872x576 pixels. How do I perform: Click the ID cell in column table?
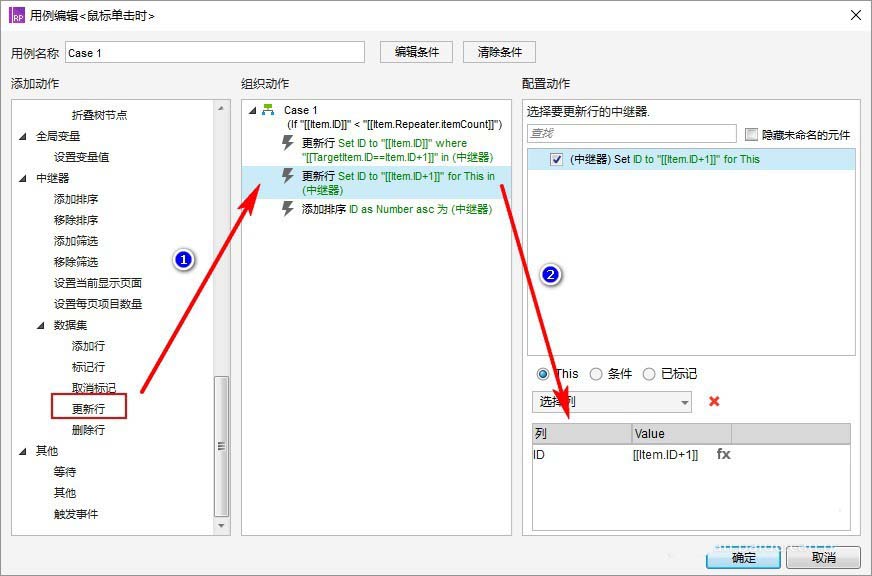pyautogui.click(x=582, y=455)
